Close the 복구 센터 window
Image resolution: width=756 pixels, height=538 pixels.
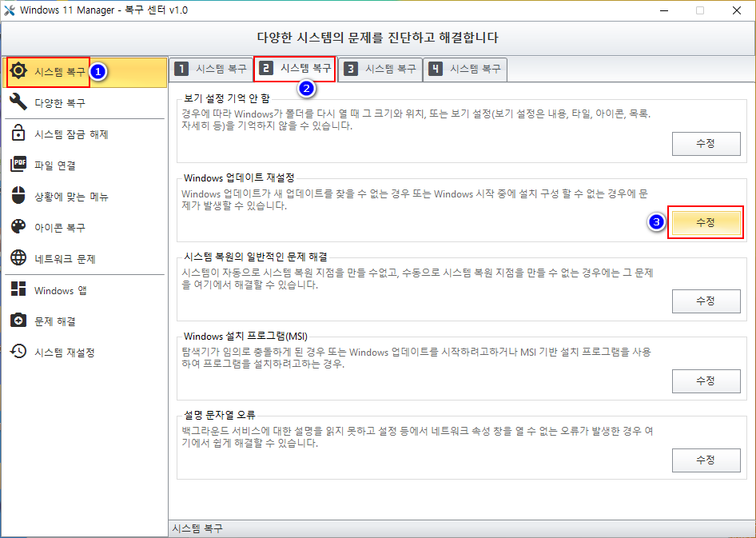tap(737, 10)
